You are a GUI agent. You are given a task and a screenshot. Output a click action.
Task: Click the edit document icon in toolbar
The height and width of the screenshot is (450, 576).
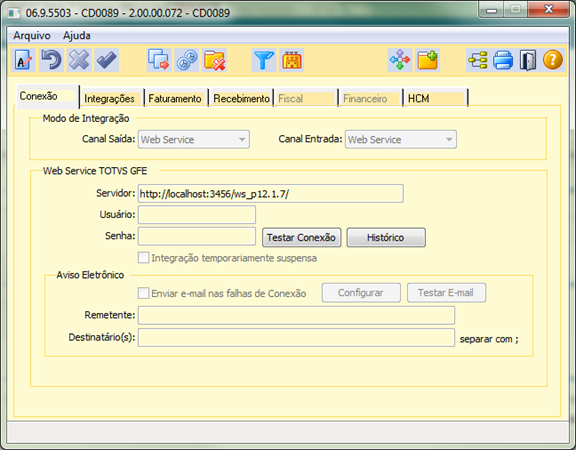coord(24,60)
